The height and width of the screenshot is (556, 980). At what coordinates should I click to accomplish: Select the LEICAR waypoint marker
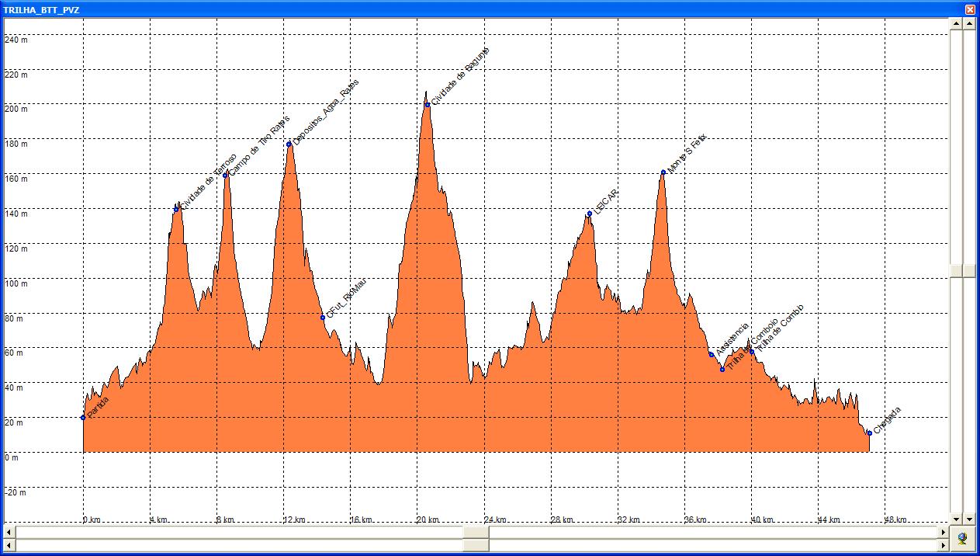pos(590,214)
